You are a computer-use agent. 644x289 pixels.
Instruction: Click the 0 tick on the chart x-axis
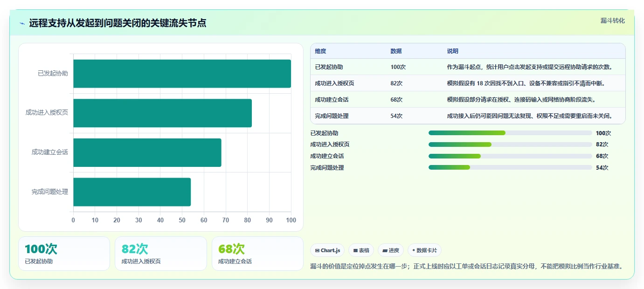73,220
